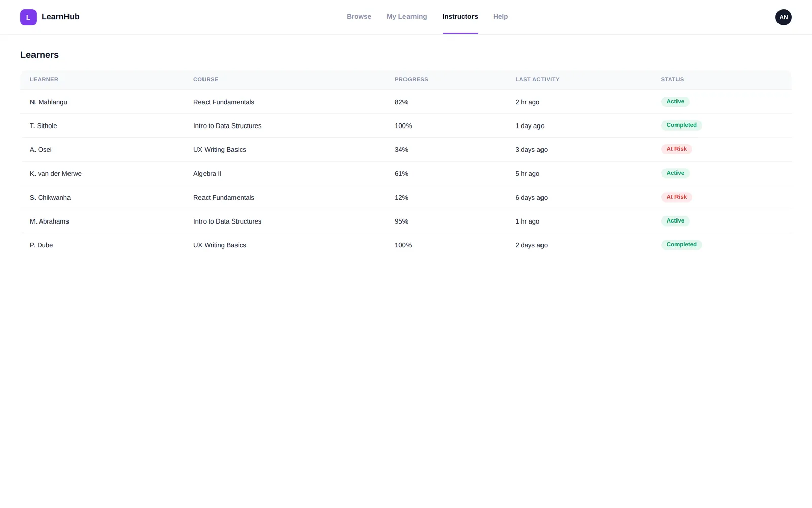Click Active badge in M. Abrahams' row
The image size is (812, 508).
coord(675,221)
